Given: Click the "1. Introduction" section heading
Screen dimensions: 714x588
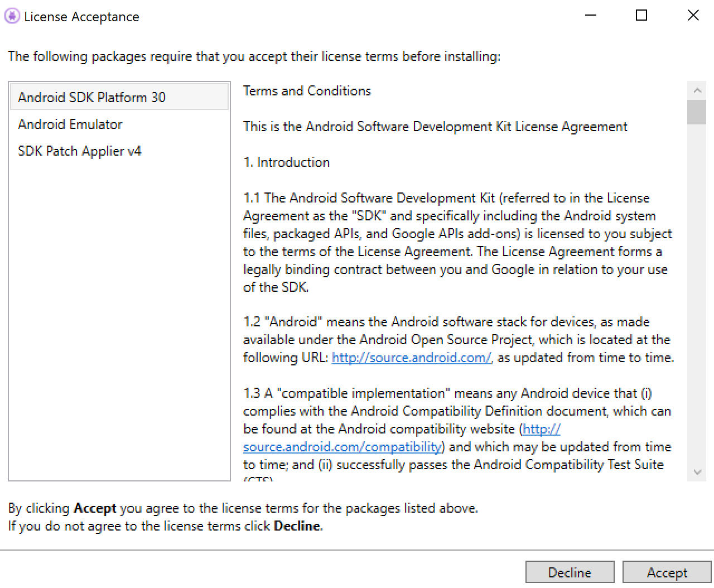Looking at the screenshot, I should 286,162.
